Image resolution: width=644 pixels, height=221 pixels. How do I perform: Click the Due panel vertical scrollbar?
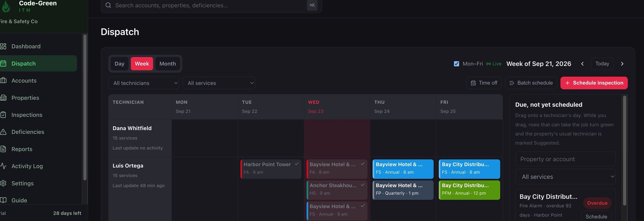(624, 151)
